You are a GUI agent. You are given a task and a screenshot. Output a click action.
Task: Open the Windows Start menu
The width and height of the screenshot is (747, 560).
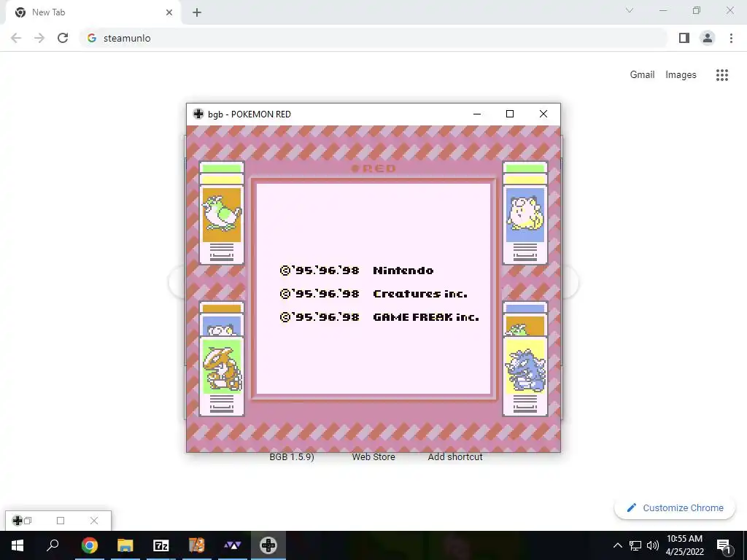18,545
